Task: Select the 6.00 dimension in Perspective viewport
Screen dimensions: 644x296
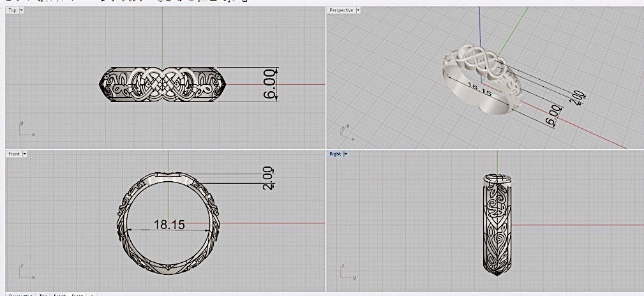Action: [554, 116]
